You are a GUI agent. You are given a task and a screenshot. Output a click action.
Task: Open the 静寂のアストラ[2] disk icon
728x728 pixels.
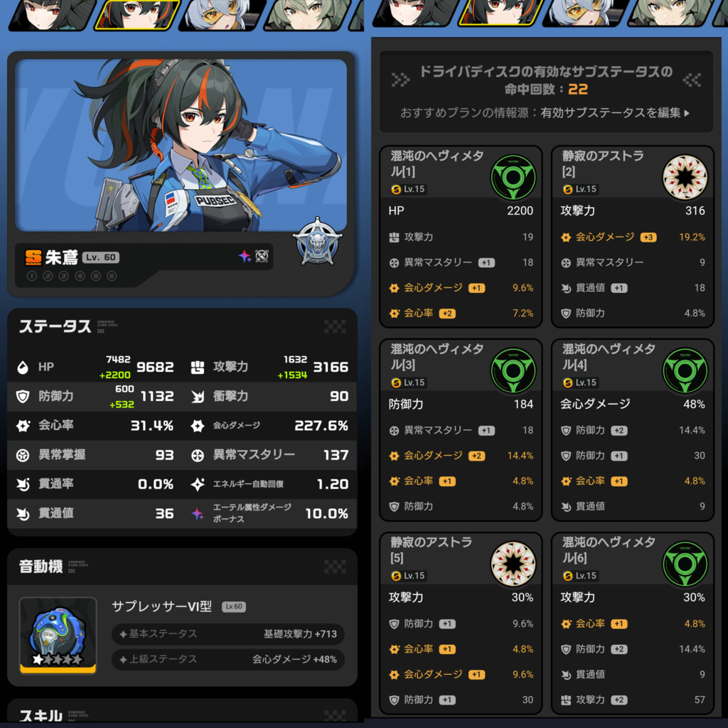click(x=685, y=177)
